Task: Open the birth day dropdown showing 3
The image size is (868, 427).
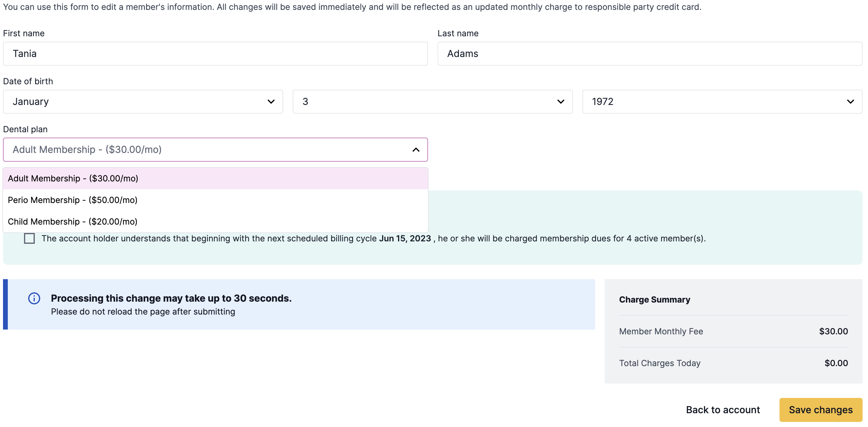Action: tap(432, 102)
